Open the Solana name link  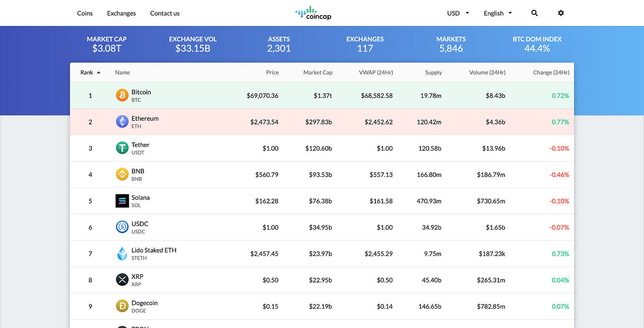[141, 198]
